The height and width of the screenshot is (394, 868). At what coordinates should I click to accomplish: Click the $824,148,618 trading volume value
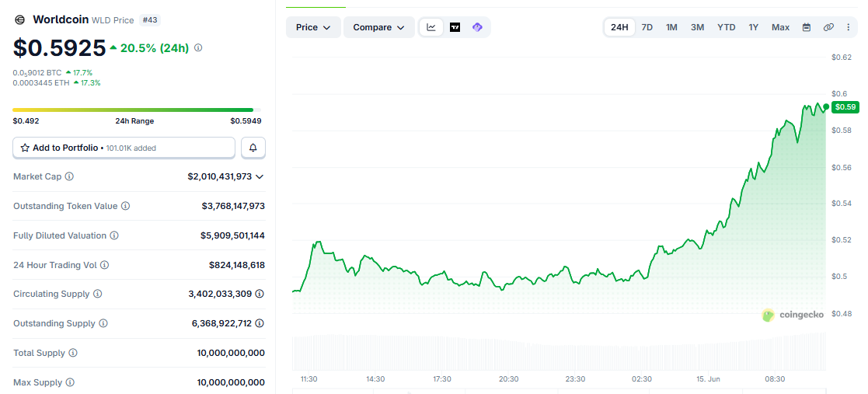click(237, 265)
